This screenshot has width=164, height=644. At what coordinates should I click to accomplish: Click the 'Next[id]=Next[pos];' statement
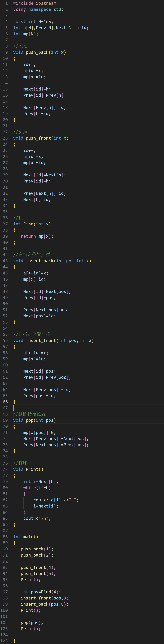click(47, 292)
